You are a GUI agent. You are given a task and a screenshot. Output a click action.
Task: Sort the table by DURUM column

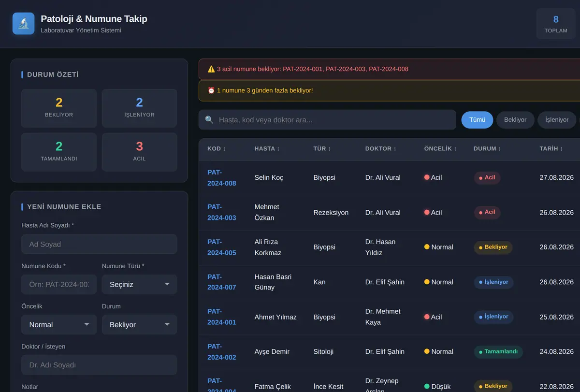487,149
